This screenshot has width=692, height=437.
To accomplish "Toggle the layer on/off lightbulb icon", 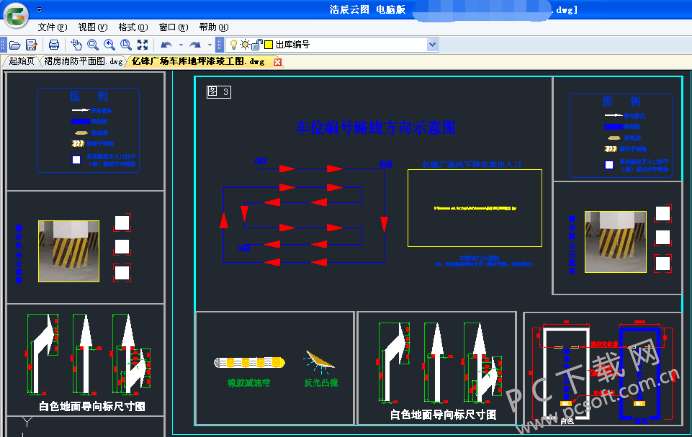I will coord(234,45).
